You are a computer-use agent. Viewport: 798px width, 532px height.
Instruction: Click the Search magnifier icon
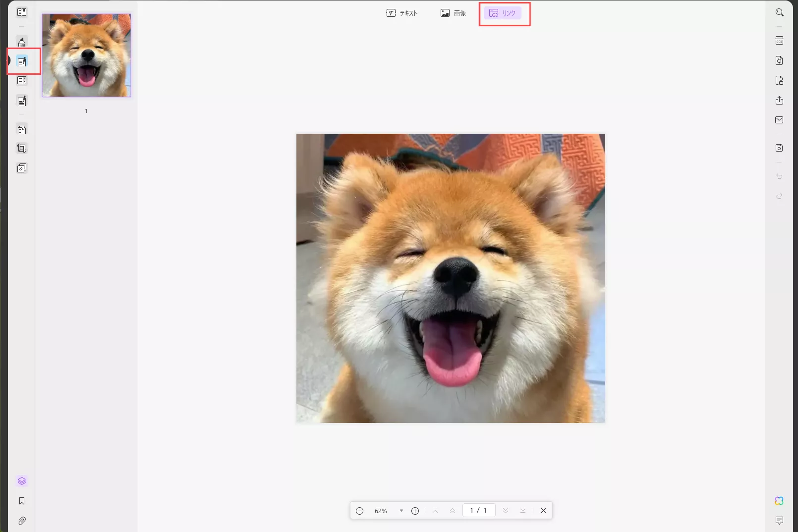point(779,12)
